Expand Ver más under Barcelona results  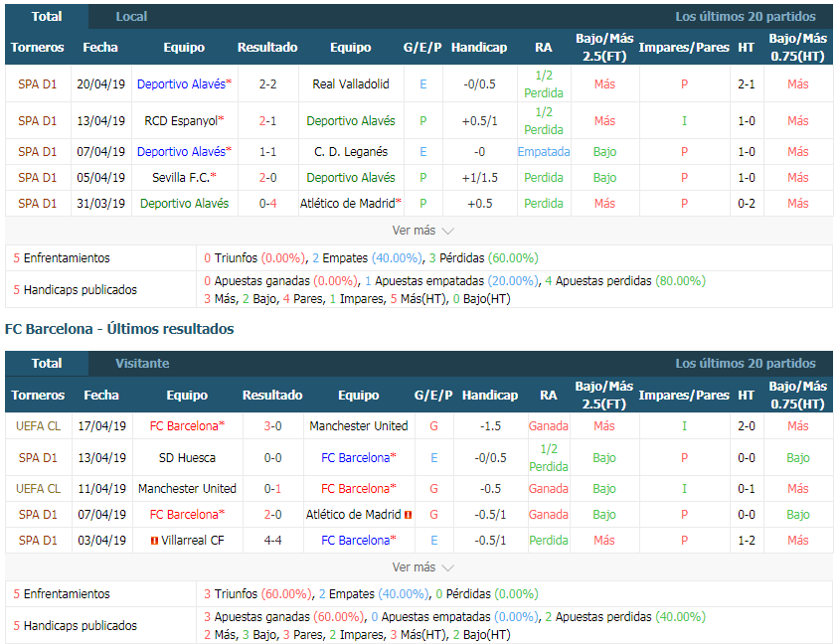point(422,566)
